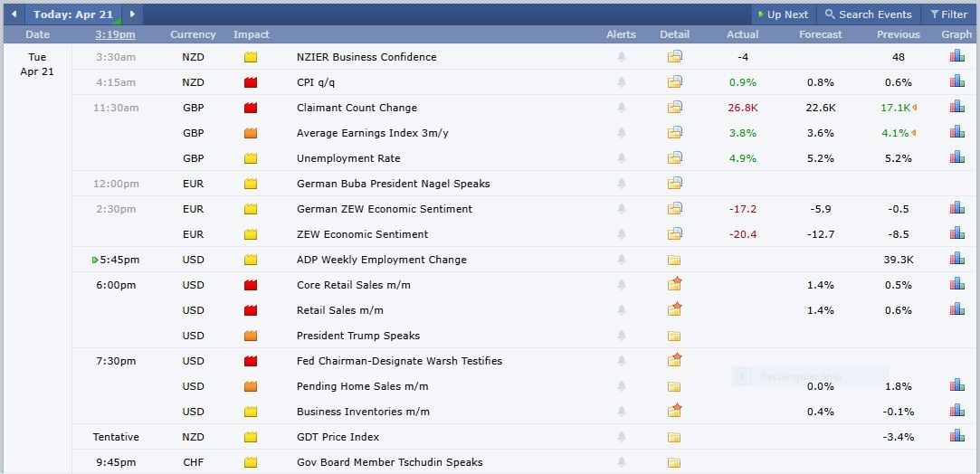Viewport: 980px width, 474px height.
Task: Click red impact icon for Claimant Count Change
Action: (251, 108)
